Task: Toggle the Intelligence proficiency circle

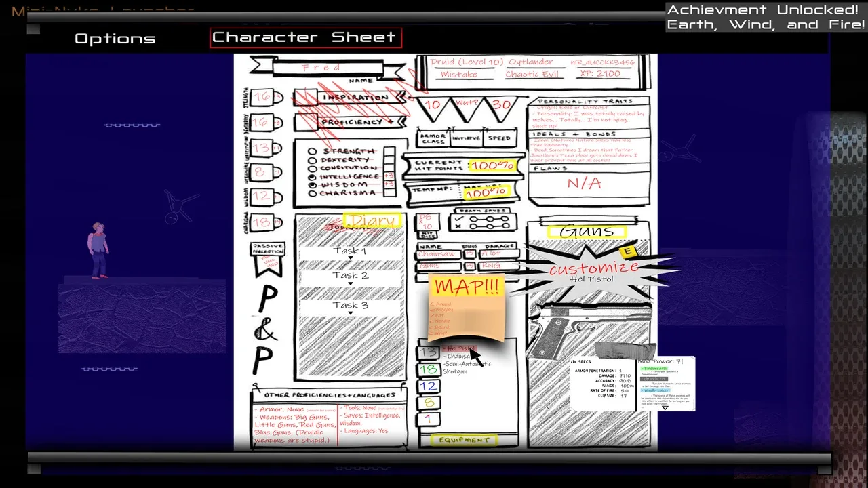Action: [x=313, y=176]
